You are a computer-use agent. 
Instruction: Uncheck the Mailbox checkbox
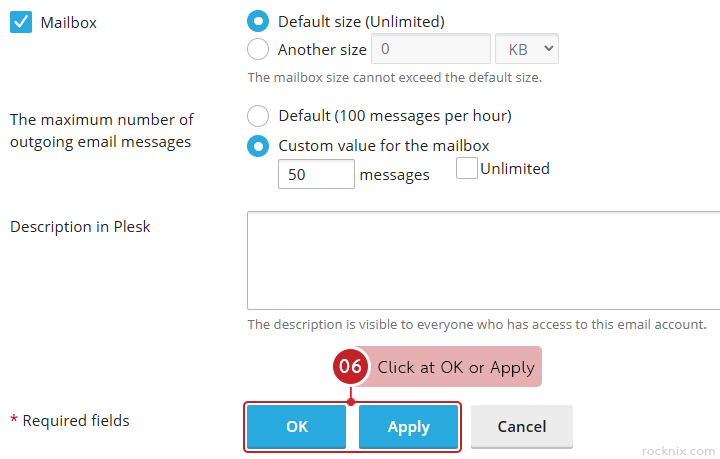coord(21,21)
